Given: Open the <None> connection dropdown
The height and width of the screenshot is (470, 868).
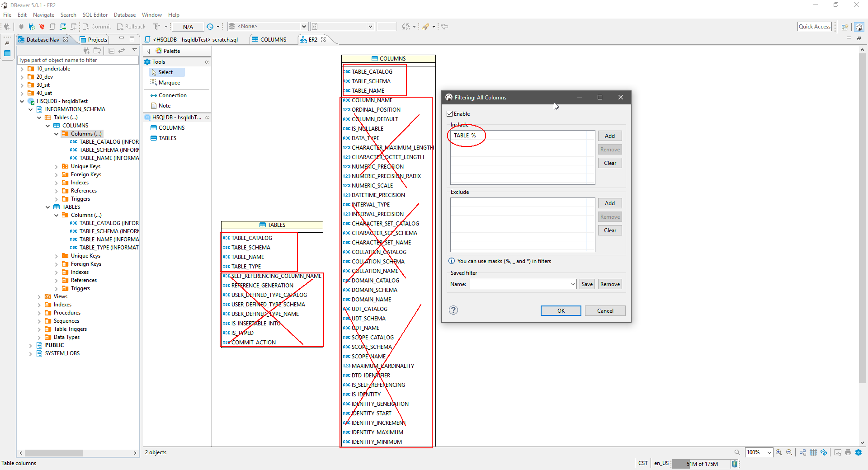Looking at the screenshot, I should 304,26.
